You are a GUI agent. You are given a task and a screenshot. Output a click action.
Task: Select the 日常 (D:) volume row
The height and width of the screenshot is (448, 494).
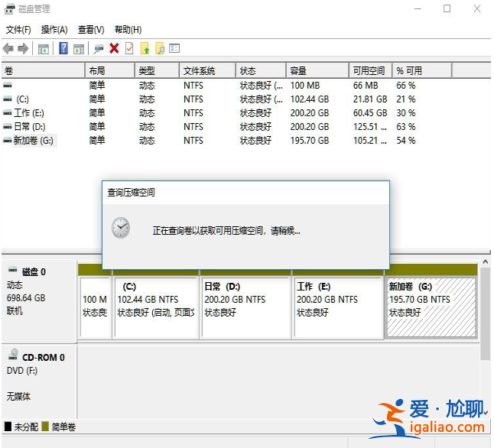point(30,127)
